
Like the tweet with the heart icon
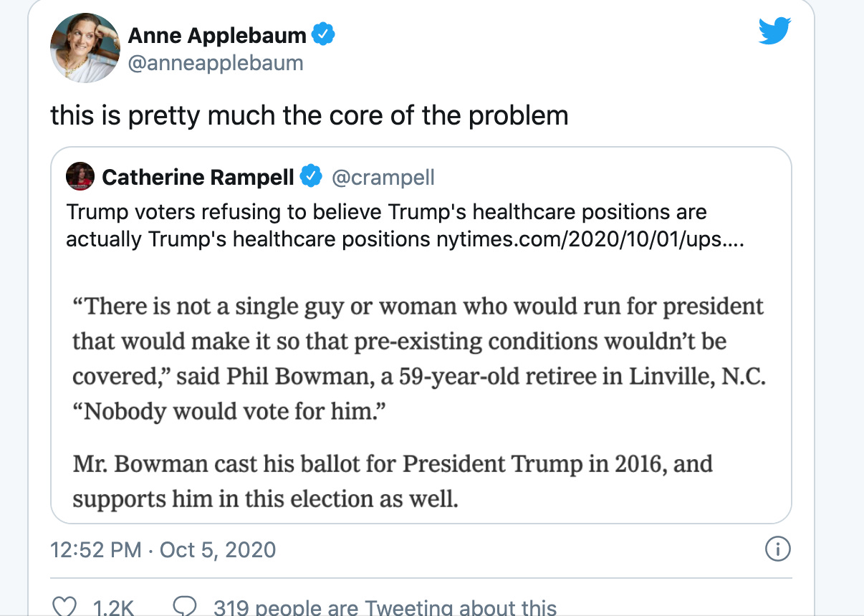(x=64, y=607)
